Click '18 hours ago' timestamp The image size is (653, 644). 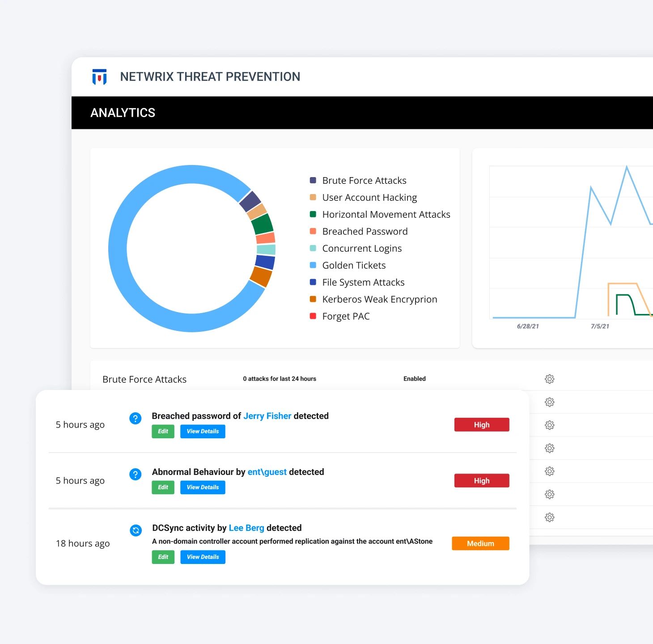point(83,543)
